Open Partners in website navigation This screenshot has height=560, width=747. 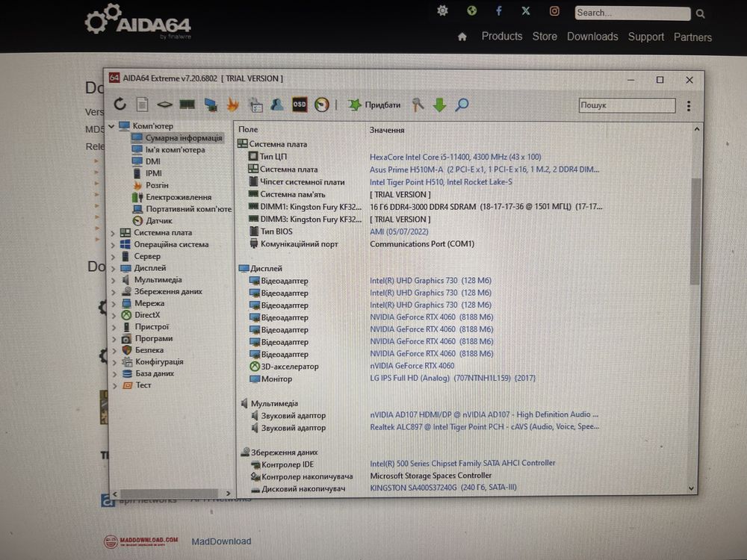[x=692, y=37]
